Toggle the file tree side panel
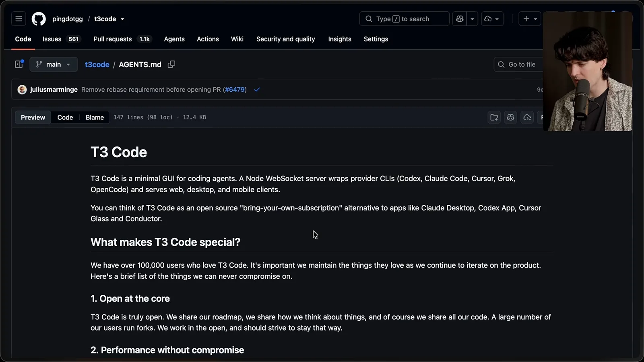 coord(19,64)
